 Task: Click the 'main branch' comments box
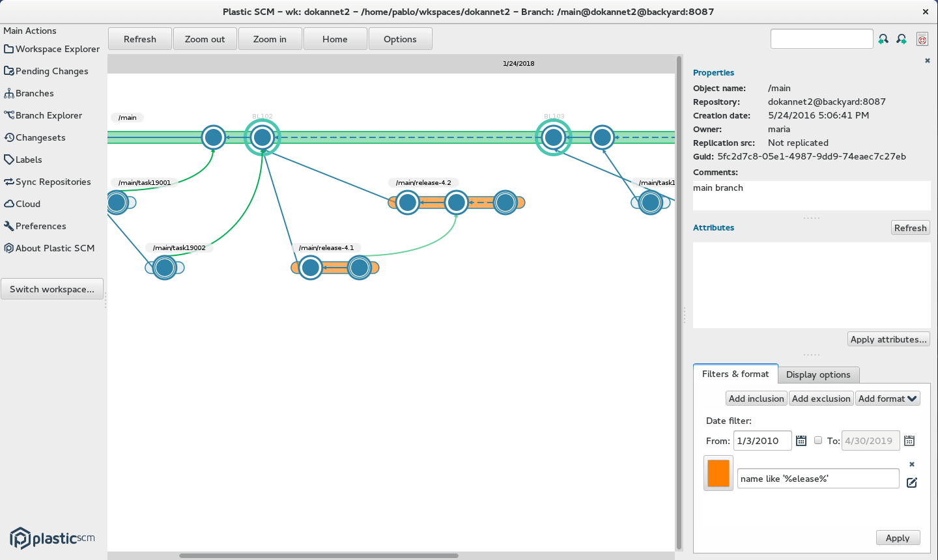[x=812, y=195]
